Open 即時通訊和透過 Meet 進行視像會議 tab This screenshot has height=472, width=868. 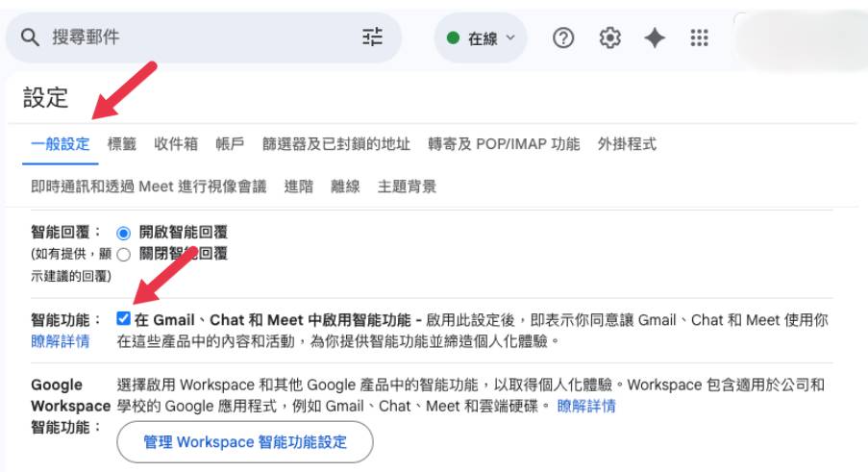(149, 186)
